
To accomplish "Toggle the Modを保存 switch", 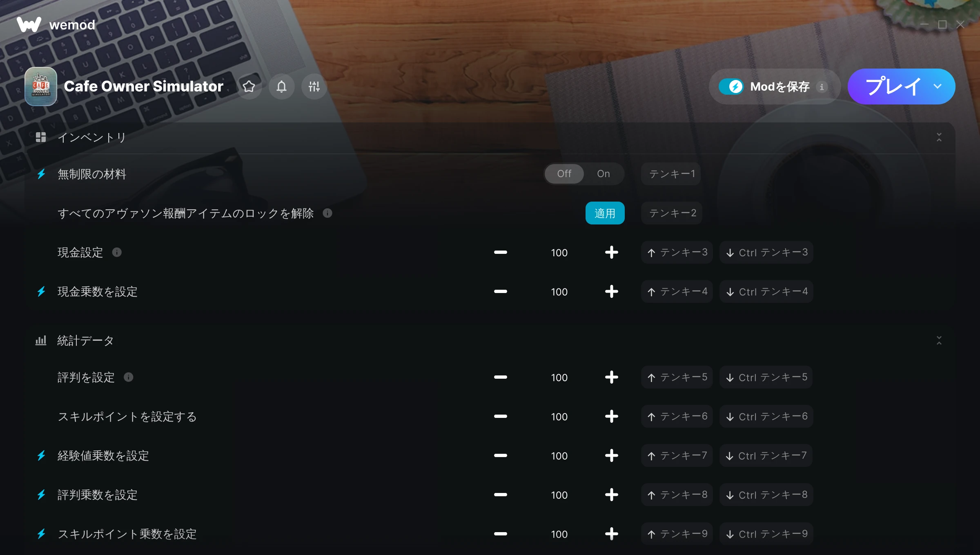I will coord(731,87).
